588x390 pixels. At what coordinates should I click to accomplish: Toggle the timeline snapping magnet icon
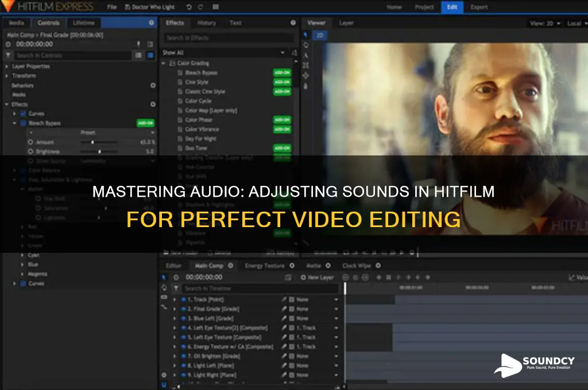click(164, 384)
